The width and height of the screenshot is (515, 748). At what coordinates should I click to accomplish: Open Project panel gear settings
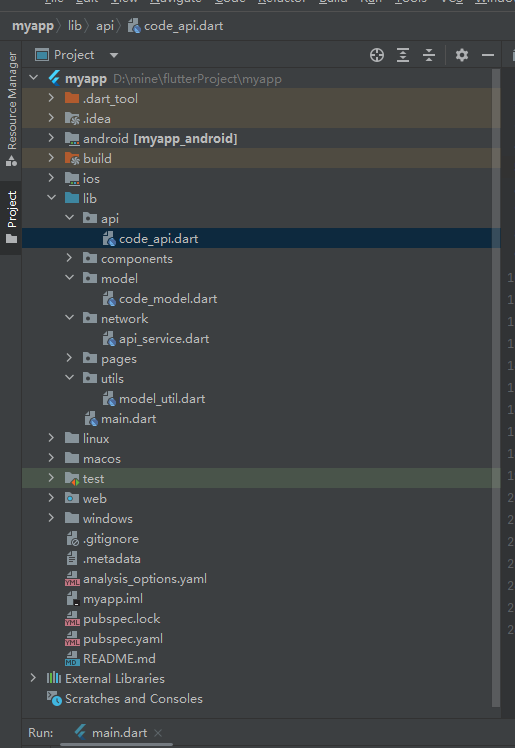pos(462,55)
